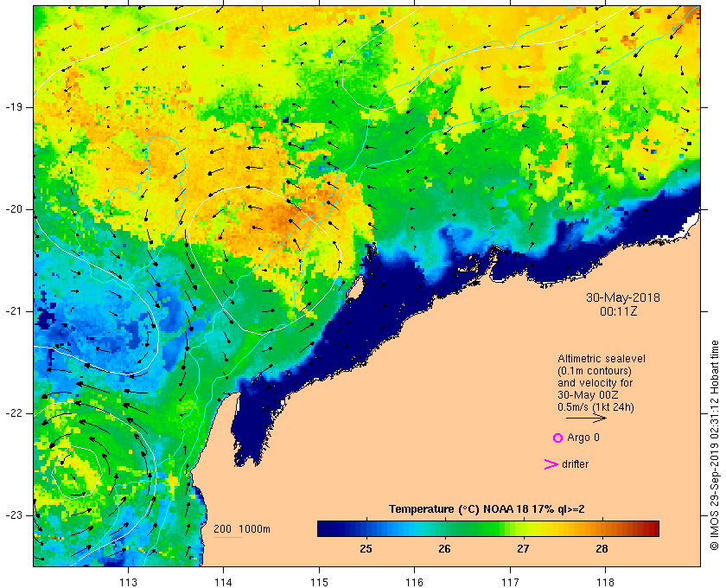Click the latitude label -23
The image size is (726, 588).
point(13,515)
